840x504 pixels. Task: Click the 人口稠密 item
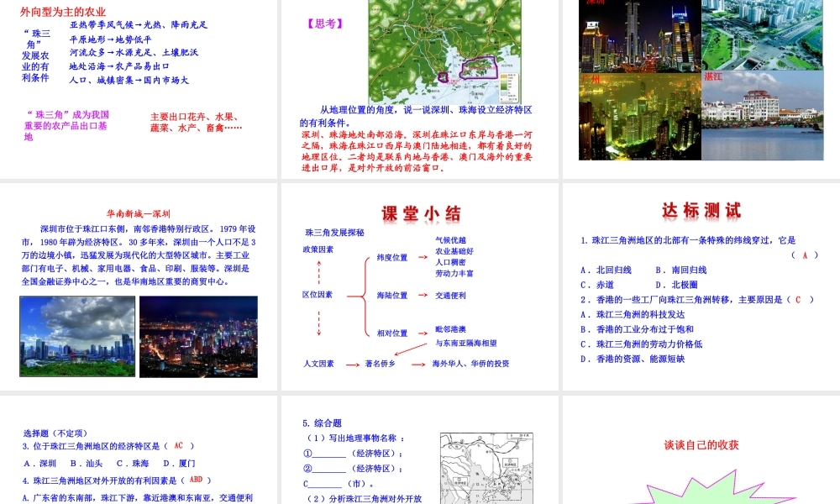[x=450, y=262]
